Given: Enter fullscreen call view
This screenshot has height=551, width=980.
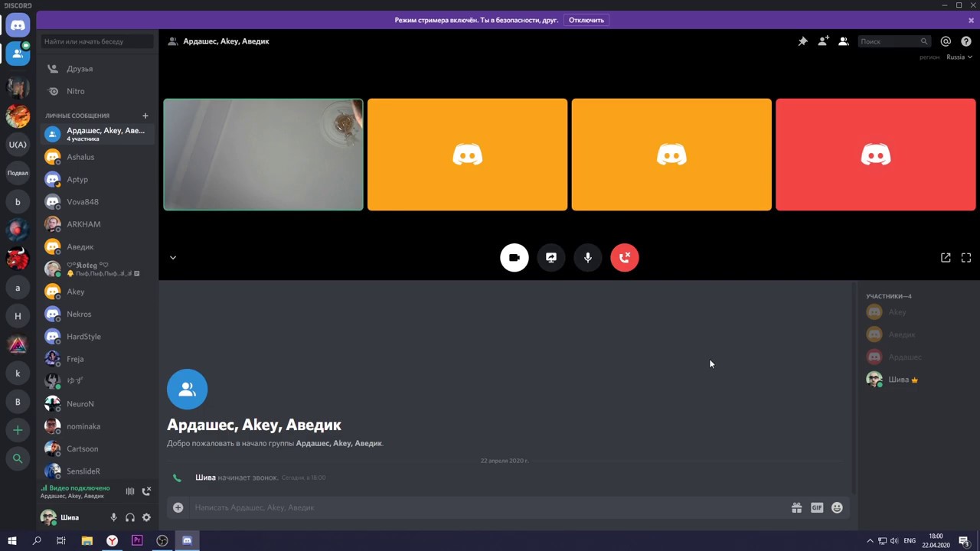Looking at the screenshot, I should pyautogui.click(x=966, y=258).
